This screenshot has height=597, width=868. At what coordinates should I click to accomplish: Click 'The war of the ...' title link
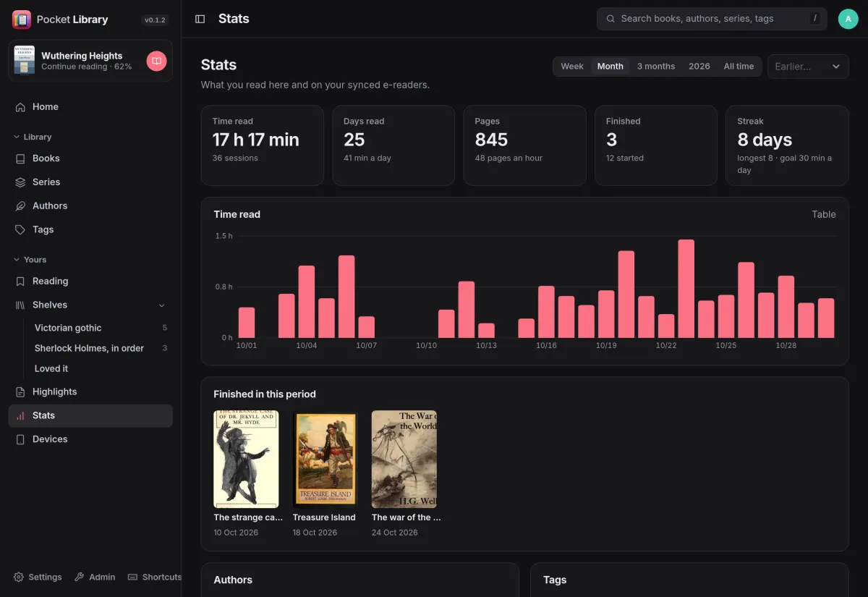(x=407, y=517)
